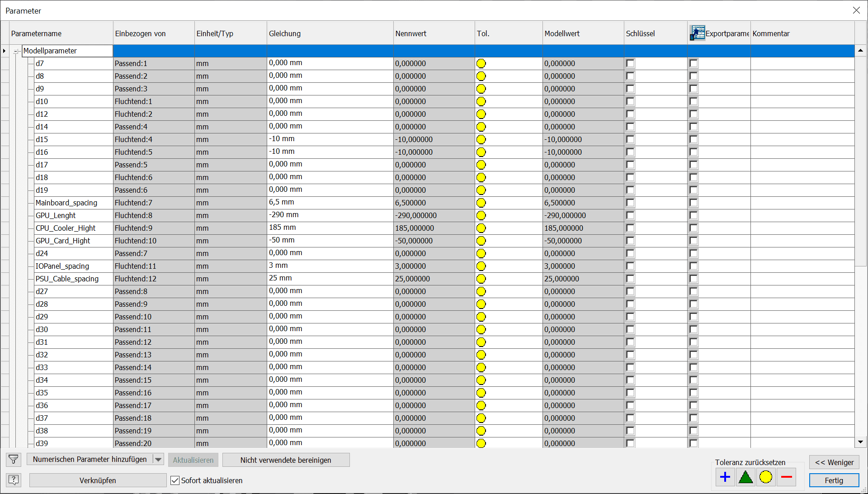
Task: Open the parameter filter funnel icon
Action: point(14,460)
